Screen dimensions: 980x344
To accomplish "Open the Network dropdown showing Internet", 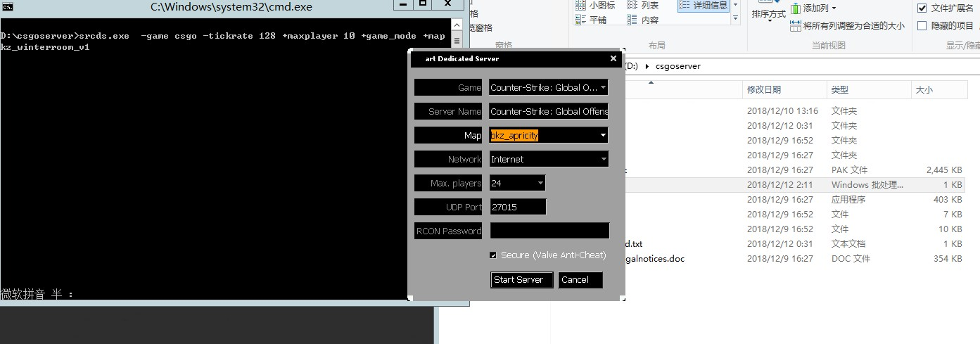I will pos(603,160).
